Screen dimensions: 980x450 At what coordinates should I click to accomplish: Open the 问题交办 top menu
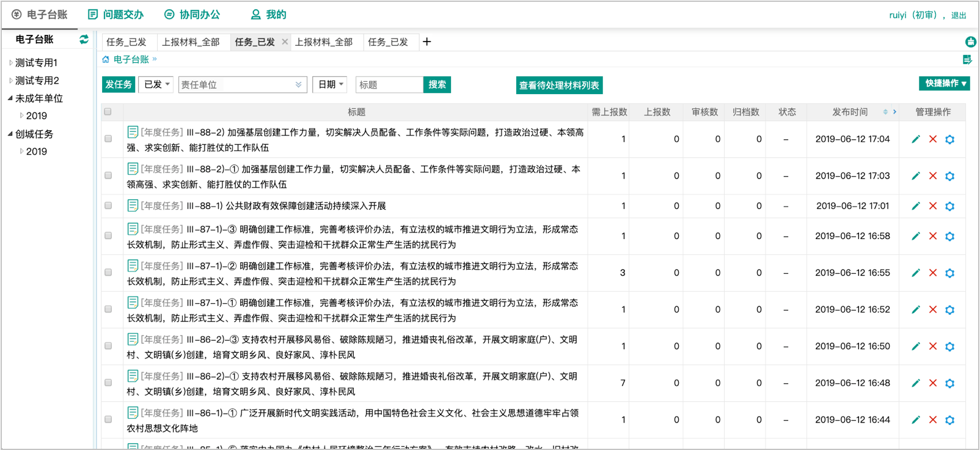tap(116, 14)
